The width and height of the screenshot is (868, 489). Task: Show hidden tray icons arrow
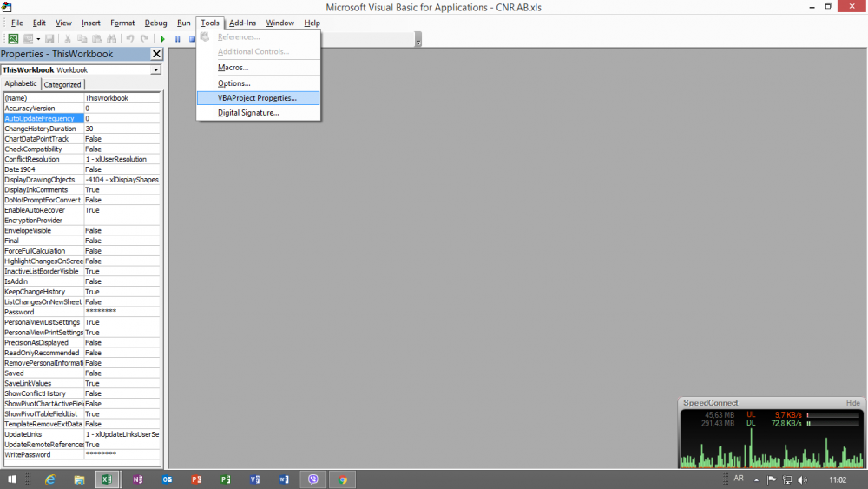pyautogui.click(x=756, y=480)
